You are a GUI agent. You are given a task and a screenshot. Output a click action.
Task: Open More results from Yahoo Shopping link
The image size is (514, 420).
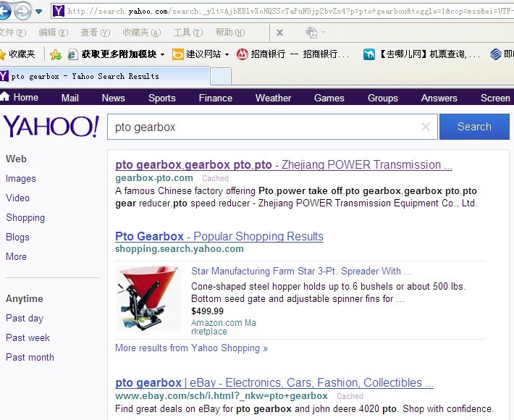click(191, 348)
